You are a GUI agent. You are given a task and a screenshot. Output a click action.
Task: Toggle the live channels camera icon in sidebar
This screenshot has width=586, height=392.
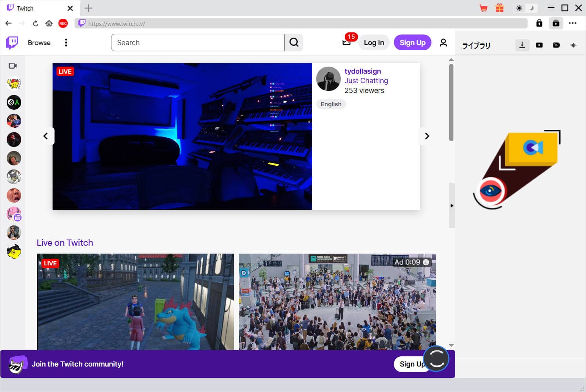click(x=13, y=65)
